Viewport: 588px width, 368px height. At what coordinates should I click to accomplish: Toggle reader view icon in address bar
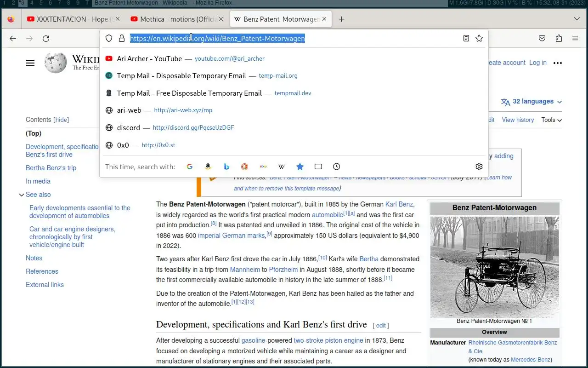click(x=466, y=39)
